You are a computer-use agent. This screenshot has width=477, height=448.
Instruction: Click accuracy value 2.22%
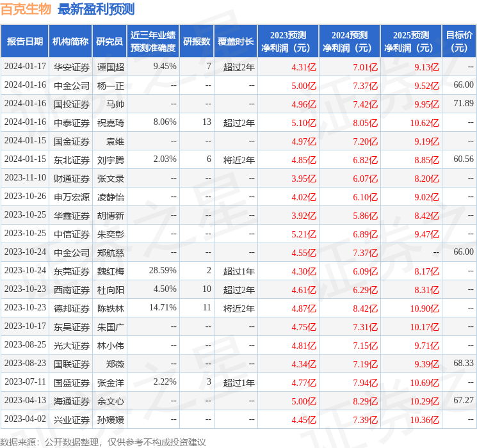(165, 381)
